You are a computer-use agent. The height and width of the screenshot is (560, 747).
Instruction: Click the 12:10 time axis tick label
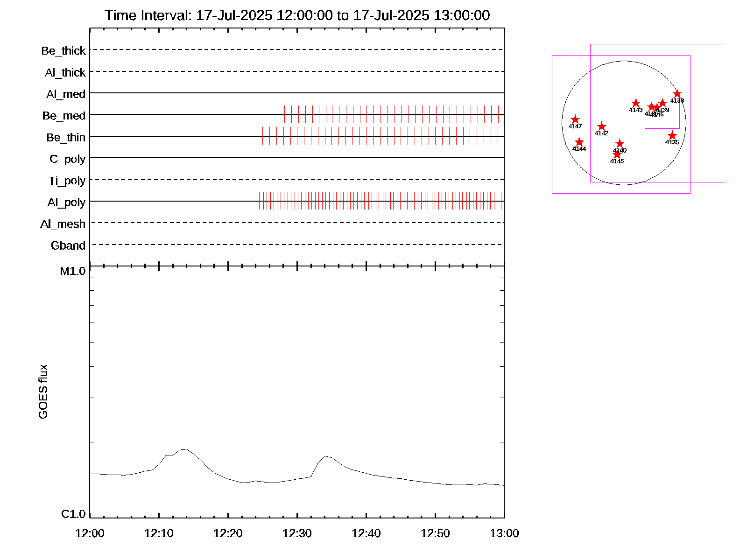point(159,533)
